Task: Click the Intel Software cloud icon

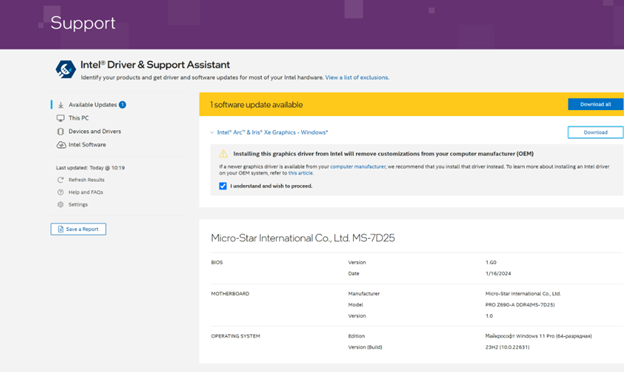Action: 61,145
